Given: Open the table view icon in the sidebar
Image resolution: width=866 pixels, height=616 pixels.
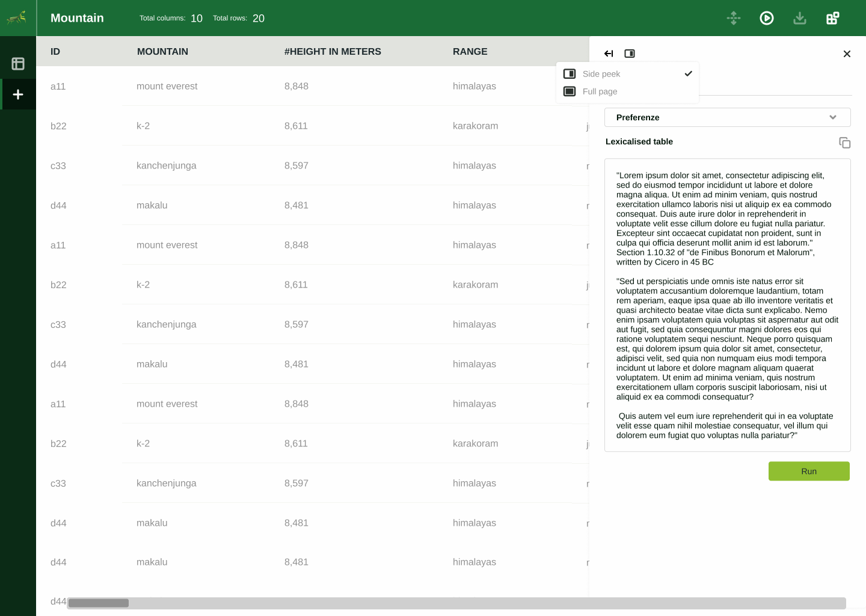Looking at the screenshot, I should coord(18,64).
